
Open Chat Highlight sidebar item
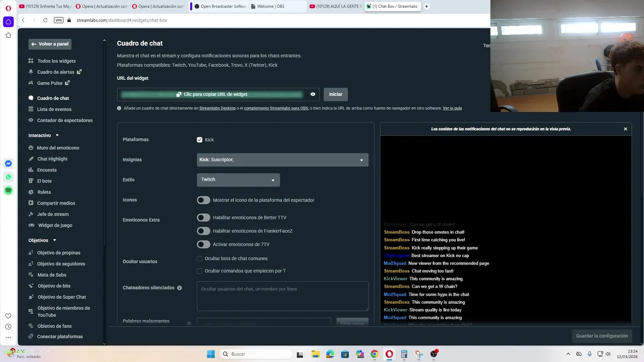[x=52, y=159]
